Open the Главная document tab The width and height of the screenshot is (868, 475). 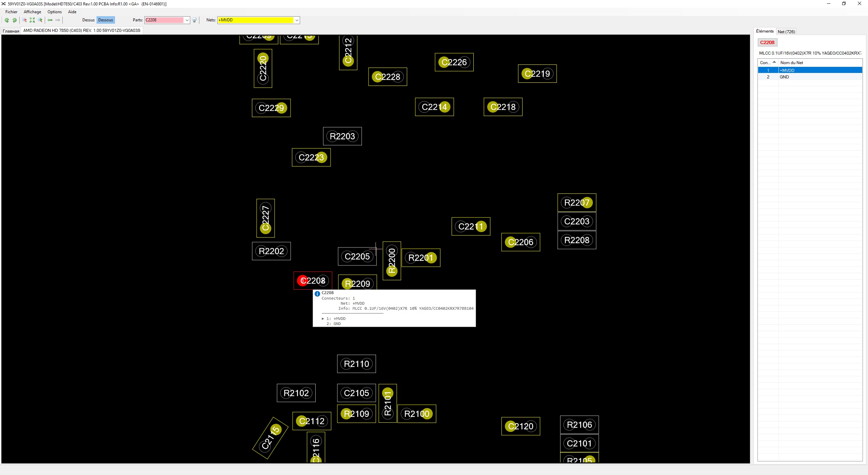tap(11, 31)
